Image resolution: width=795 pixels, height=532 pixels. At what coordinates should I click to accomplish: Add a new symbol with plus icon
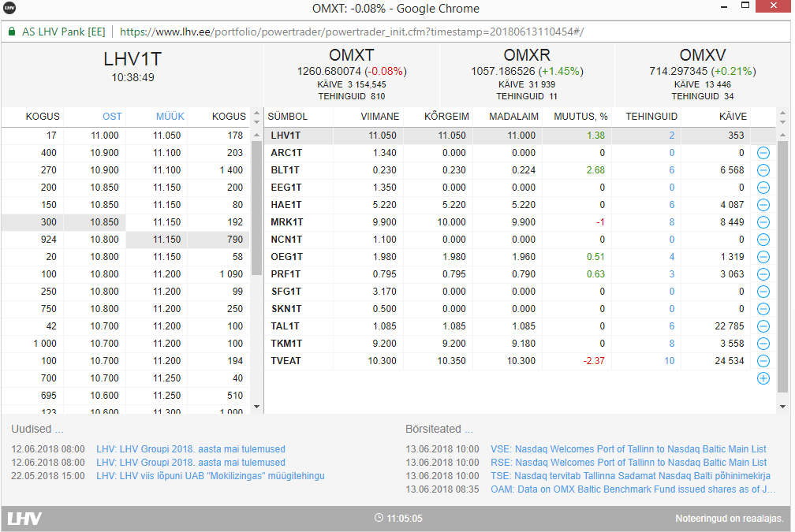(763, 378)
